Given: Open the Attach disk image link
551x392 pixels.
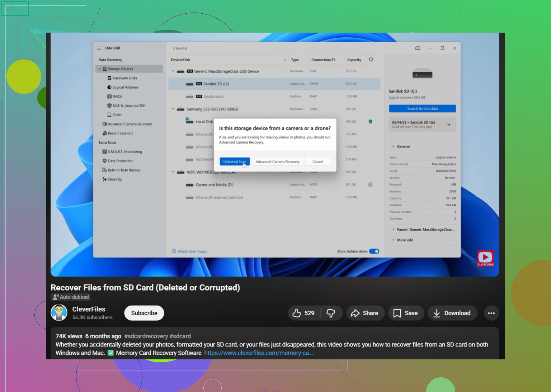Looking at the screenshot, I should [x=193, y=251].
